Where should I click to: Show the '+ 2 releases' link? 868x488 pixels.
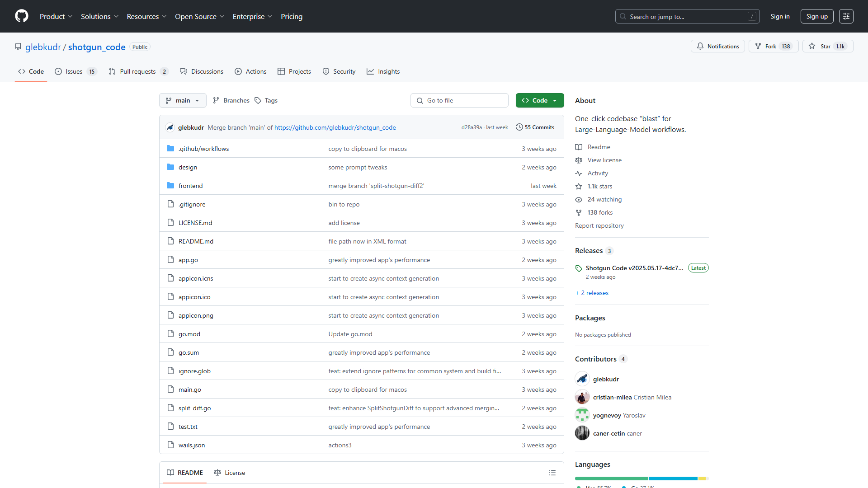tap(592, 293)
